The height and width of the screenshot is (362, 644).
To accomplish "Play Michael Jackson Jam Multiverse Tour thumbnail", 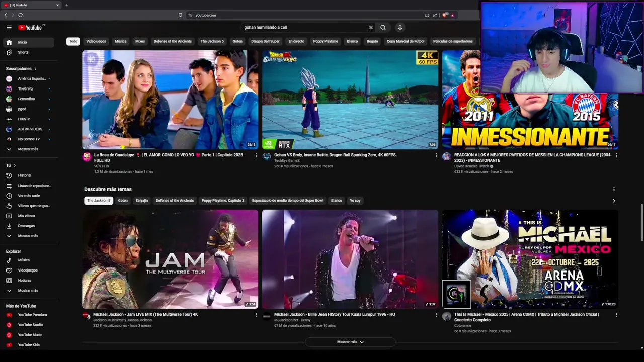I will click(170, 259).
